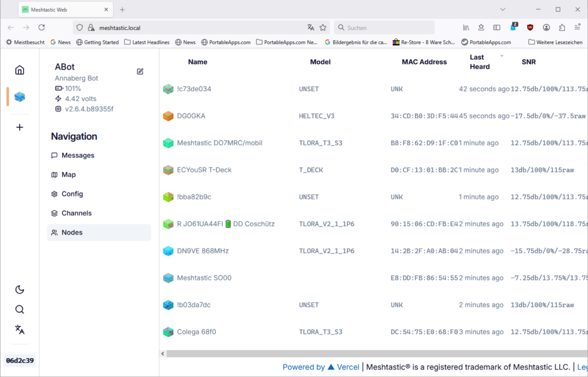
Task: Click the Home icon in left sidebar
Action: (20, 70)
